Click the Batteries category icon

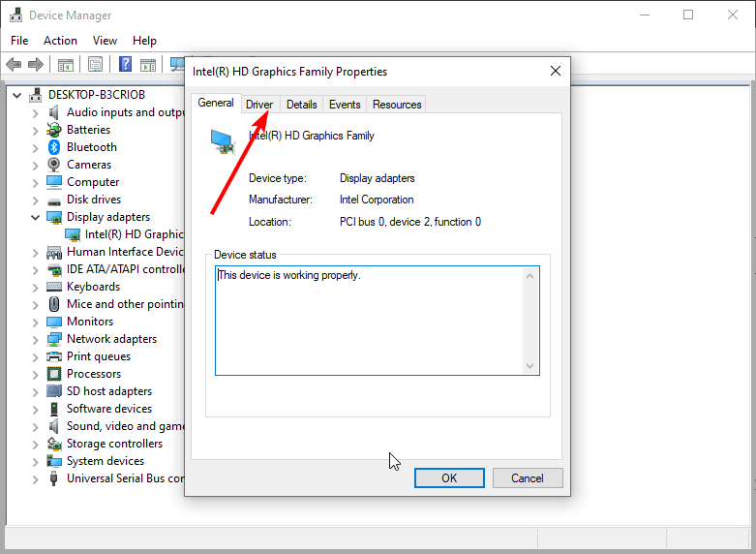[x=53, y=130]
